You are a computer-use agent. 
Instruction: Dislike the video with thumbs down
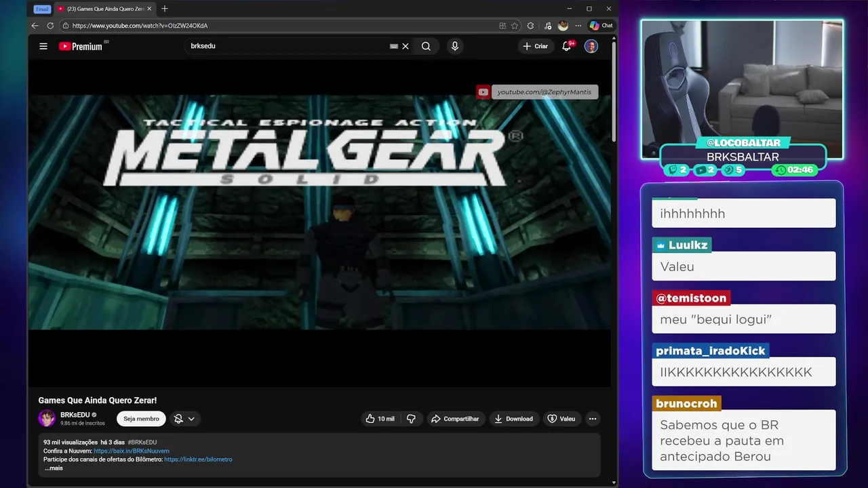point(411,419)
